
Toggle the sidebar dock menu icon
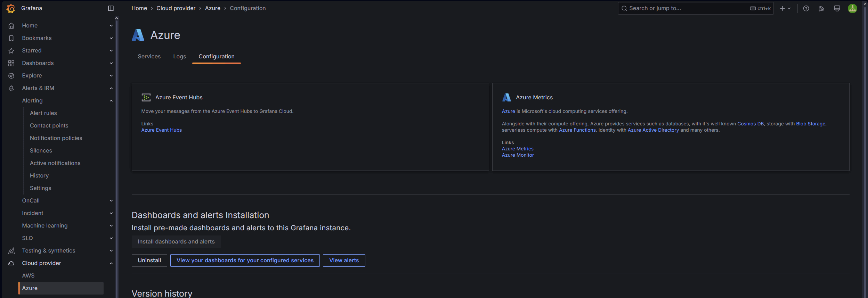coord(111,8)
